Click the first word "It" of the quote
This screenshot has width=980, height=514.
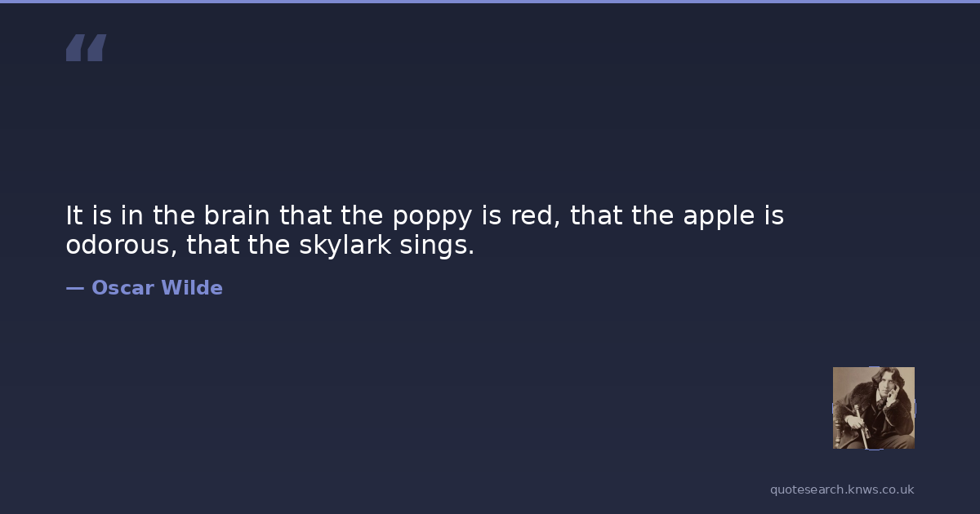coord(74,216)
